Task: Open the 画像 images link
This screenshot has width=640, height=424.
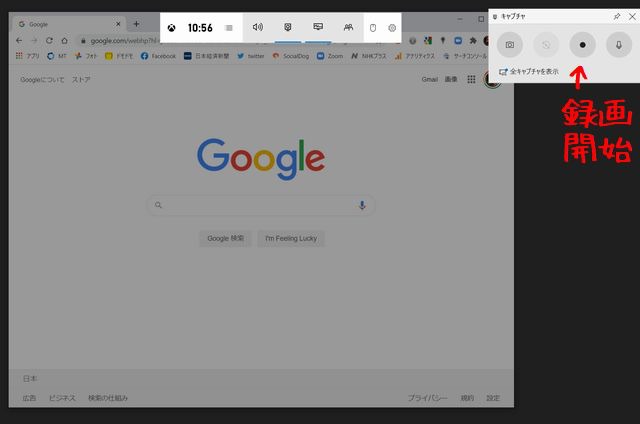Action: coord(451,79)
